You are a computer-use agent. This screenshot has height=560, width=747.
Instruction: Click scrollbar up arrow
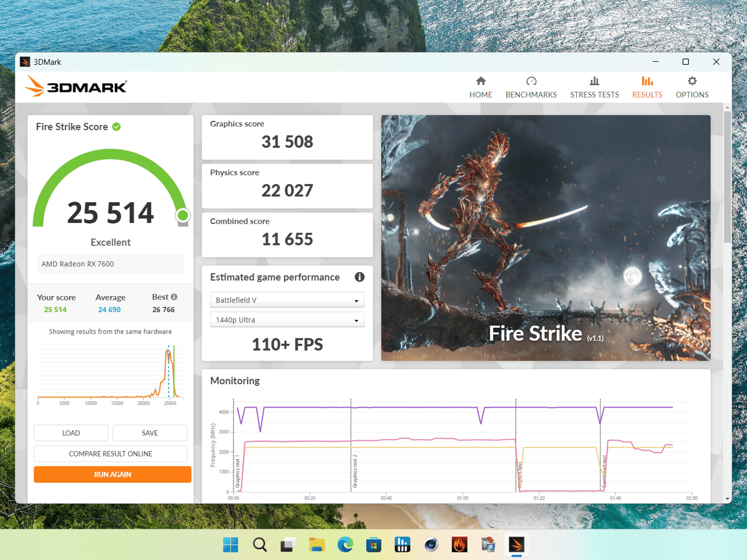[727, 108]
